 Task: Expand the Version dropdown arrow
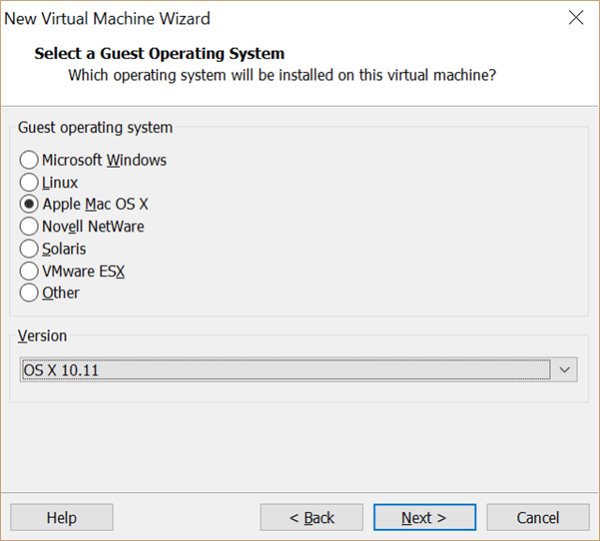(x=565, y=370)
